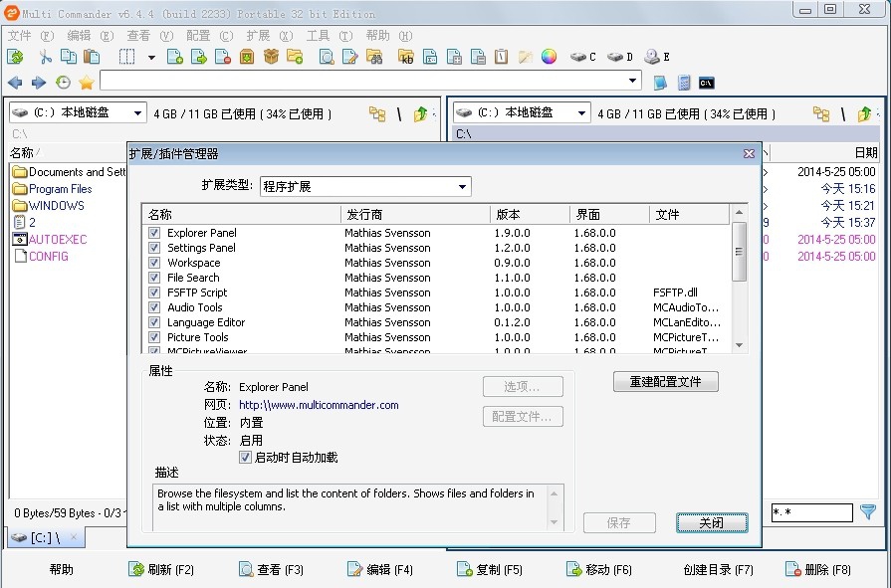Click the folder search binoculars icon

click(x=374, y=57)
